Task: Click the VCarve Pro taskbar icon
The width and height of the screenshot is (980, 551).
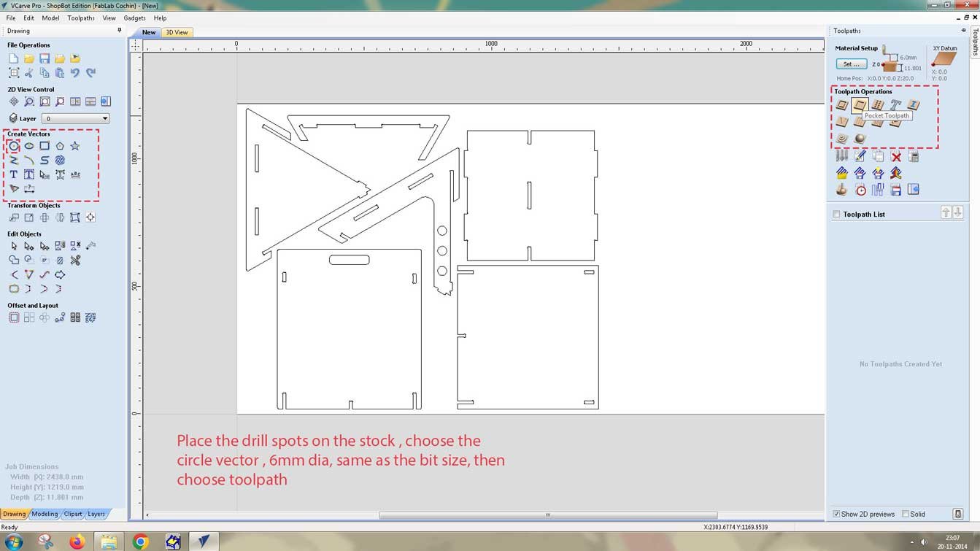Action: click(x=204, y=542)
